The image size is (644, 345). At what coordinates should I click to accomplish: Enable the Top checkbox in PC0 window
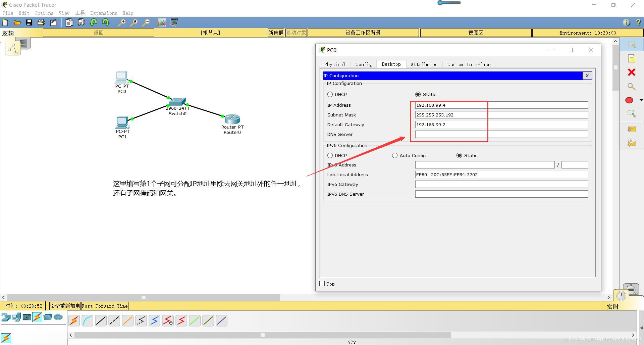point(322,284)
